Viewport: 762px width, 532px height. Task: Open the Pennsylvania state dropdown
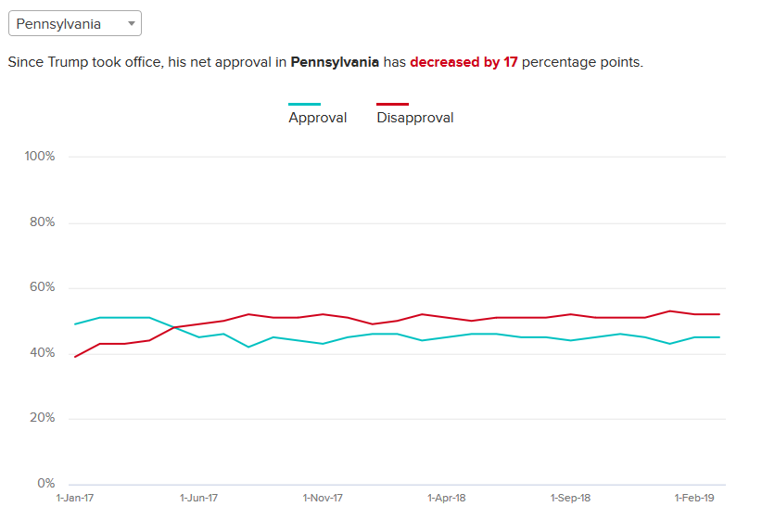(74, 24)
